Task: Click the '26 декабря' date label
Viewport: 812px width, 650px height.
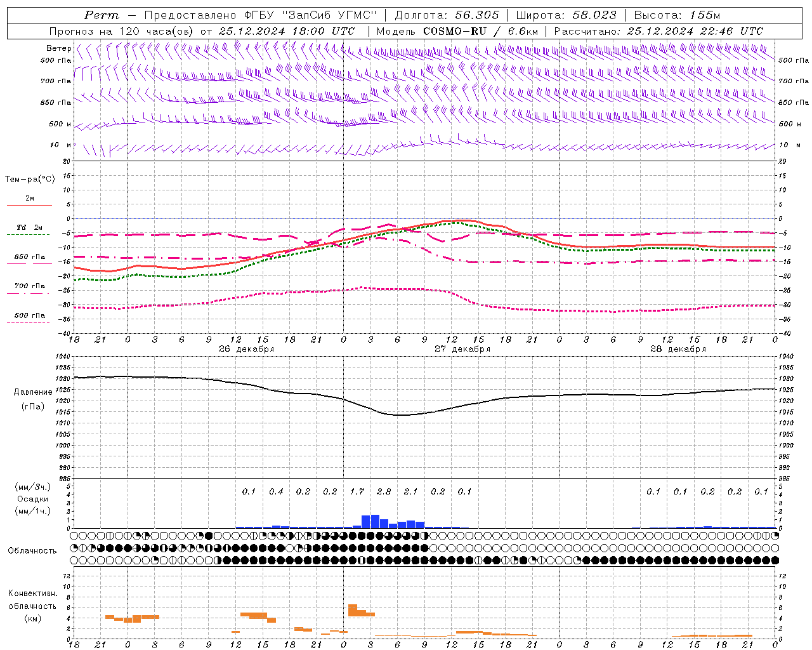Action: 247,349
